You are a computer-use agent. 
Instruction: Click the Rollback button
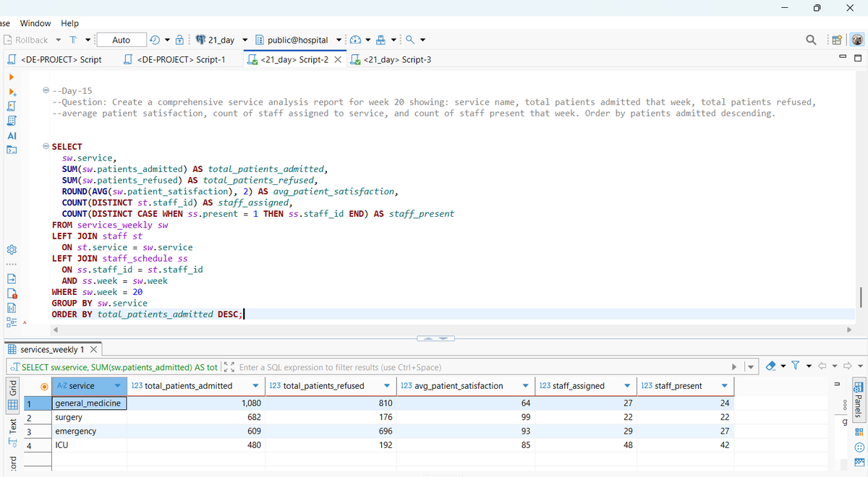coord(26,40)
